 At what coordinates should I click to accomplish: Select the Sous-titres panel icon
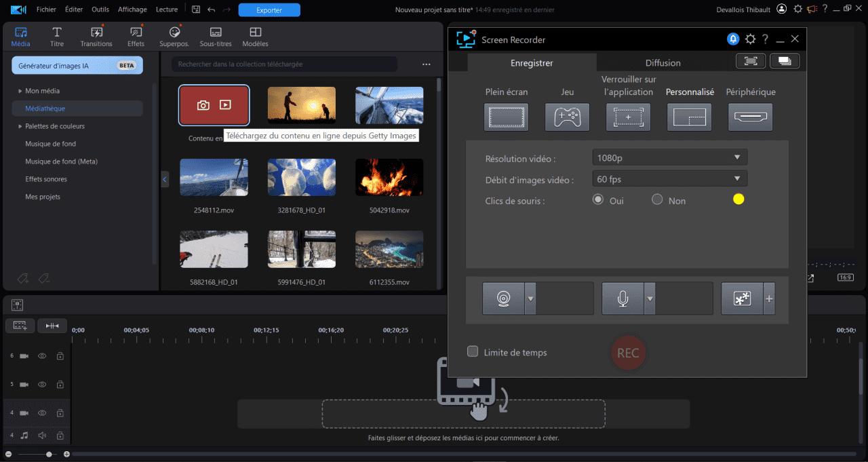click(x=215, y=35)
